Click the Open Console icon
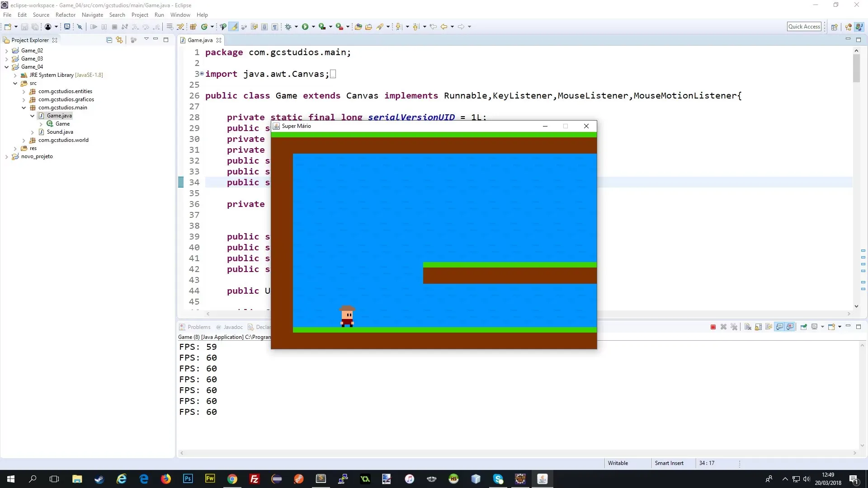Image resolution: width=868 pixels, height=488 pixels. coord(831,327)
